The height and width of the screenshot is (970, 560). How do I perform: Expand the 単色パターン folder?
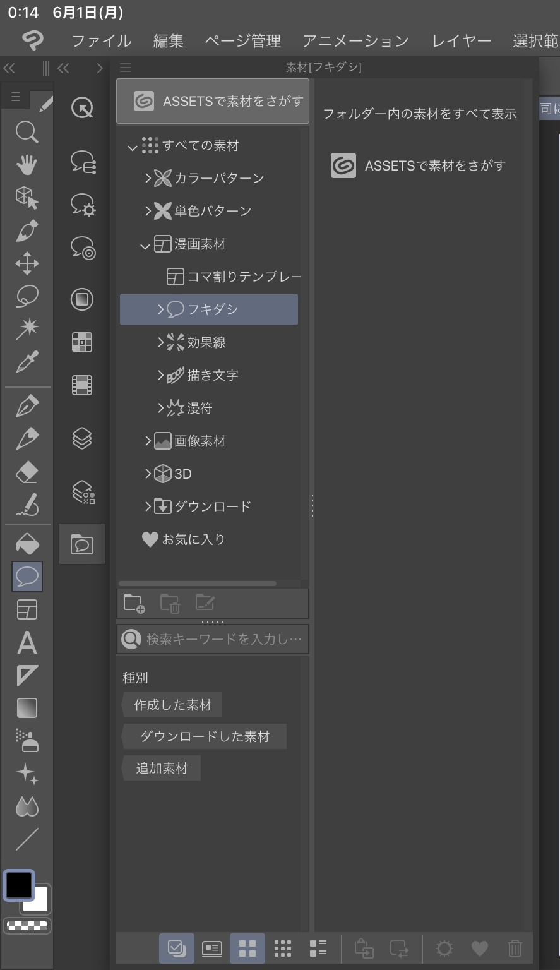pos(148,211)
